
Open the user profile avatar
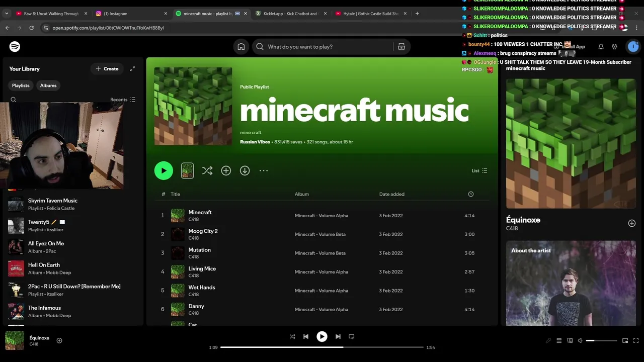[633, 47]
